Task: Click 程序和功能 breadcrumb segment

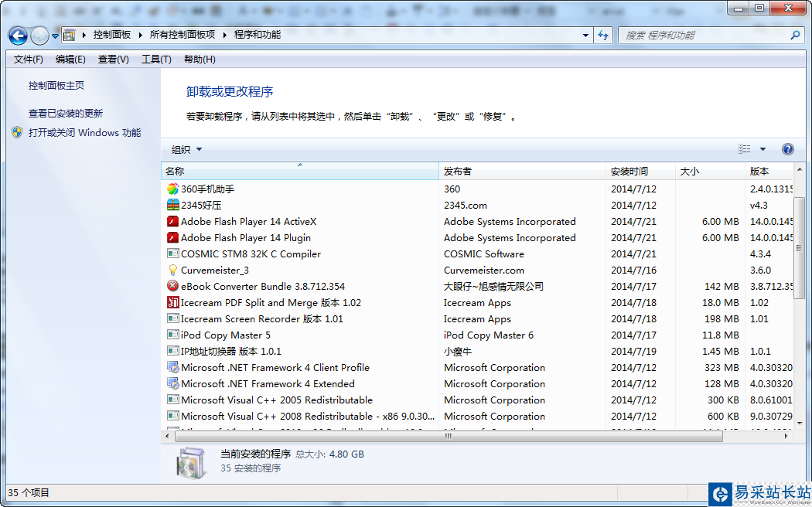Action: pyautogui.click(x=258, y=35)
